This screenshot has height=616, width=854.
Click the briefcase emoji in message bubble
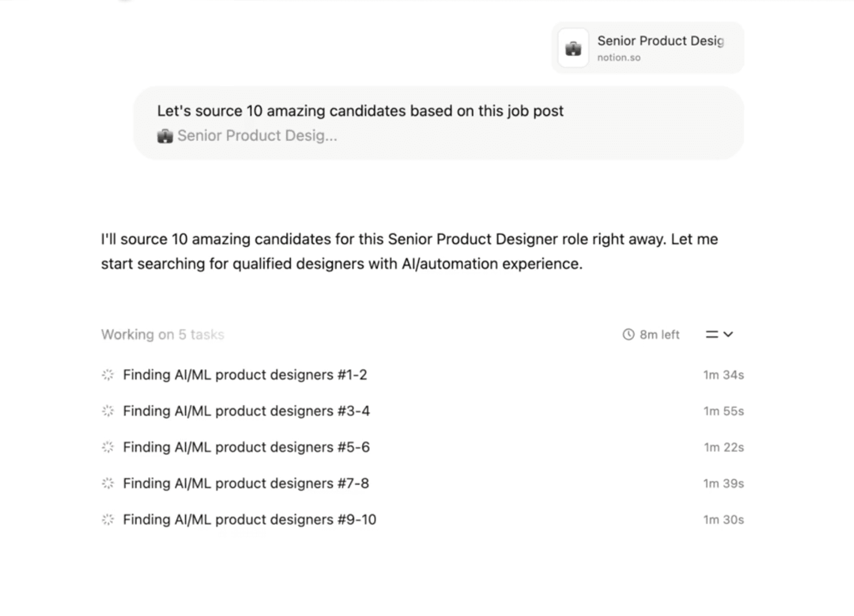click(x=165, y=136)
